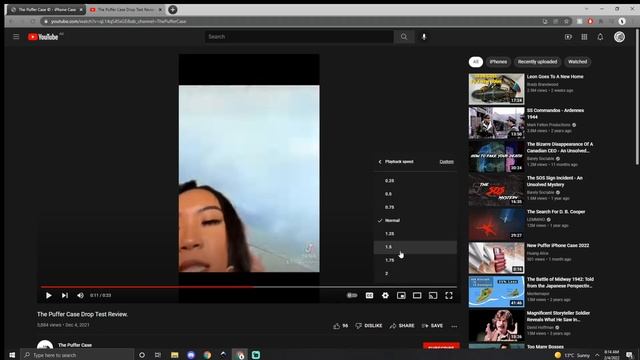Image resolution: width=640 pixels, height=360 pixels.
Task: Cast video to a TV device
Action: pyautogui.click(x=433, y=295)
